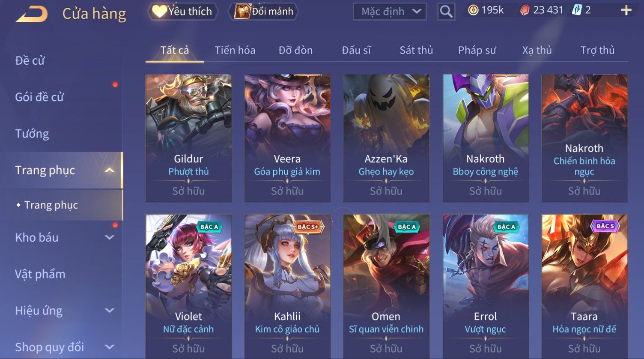Switch to the Sát thủ tab
The height and width of the screenshot is (359, 644).
tap(416, 50)
